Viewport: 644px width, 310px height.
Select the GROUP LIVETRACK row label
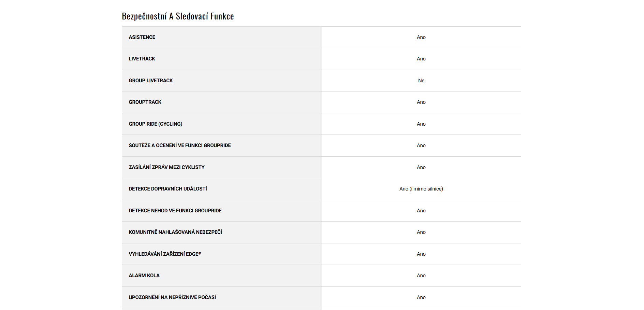click(151, 81)
